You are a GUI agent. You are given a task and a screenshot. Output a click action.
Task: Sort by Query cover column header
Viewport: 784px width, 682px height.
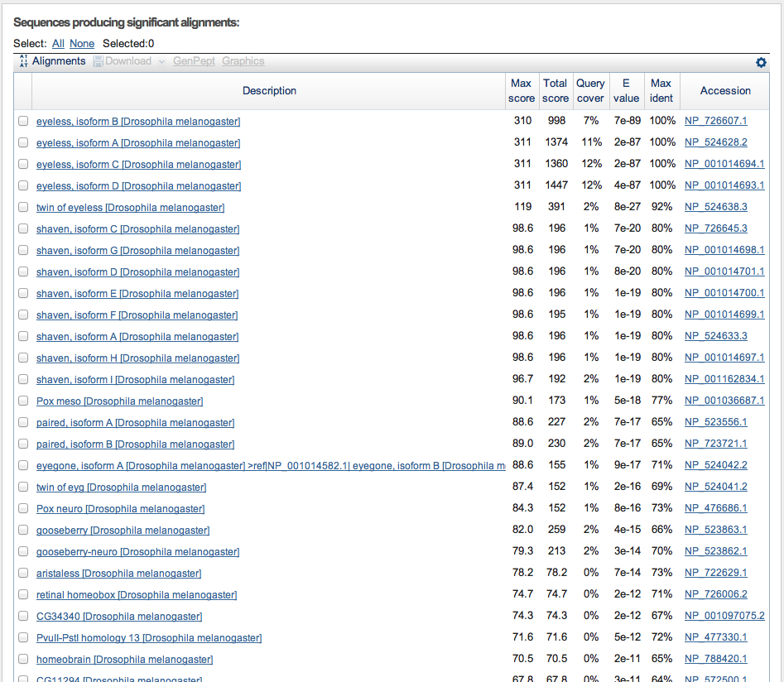coord(590,91)
